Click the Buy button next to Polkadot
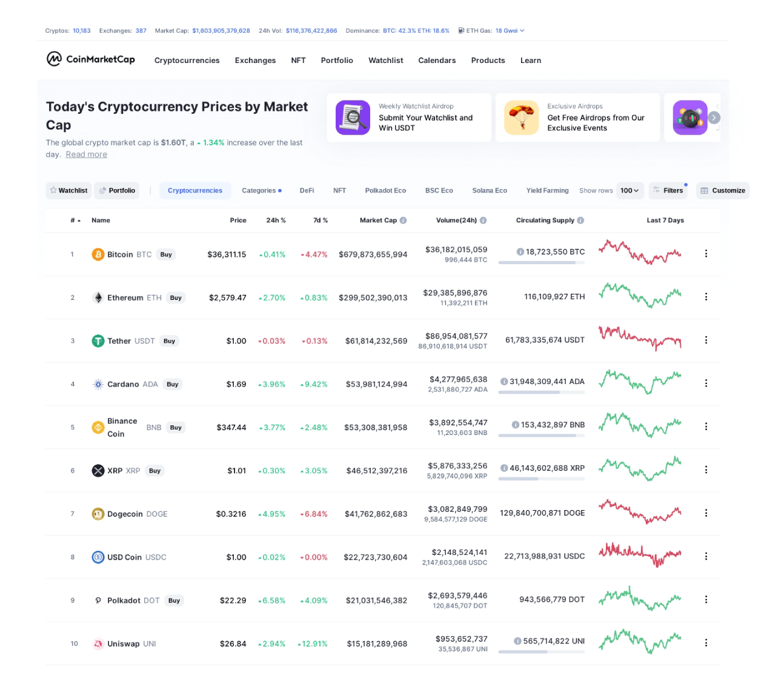 pyautogui.click(x=174, y=600)
